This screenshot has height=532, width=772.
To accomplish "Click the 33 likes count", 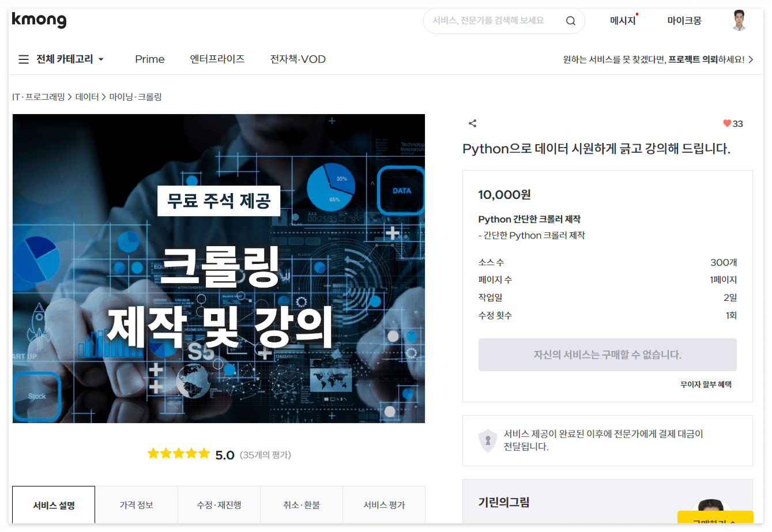I will coord(738,123).
